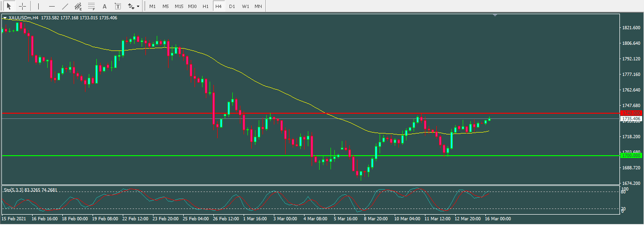Switch to M1 timeframe
Viewport: 644px width, 225px height.
coord(153,7)
